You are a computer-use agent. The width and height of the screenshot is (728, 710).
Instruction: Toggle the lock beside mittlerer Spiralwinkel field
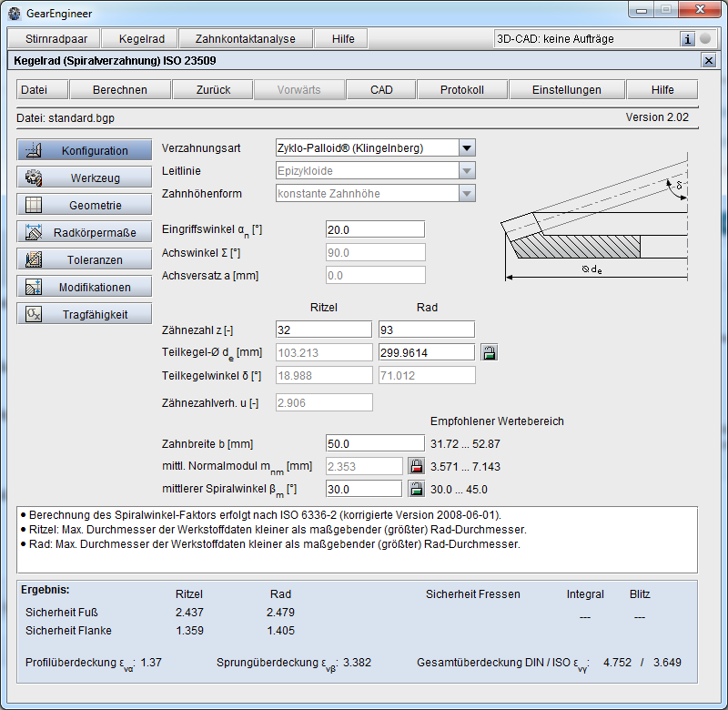coord(417,489)
